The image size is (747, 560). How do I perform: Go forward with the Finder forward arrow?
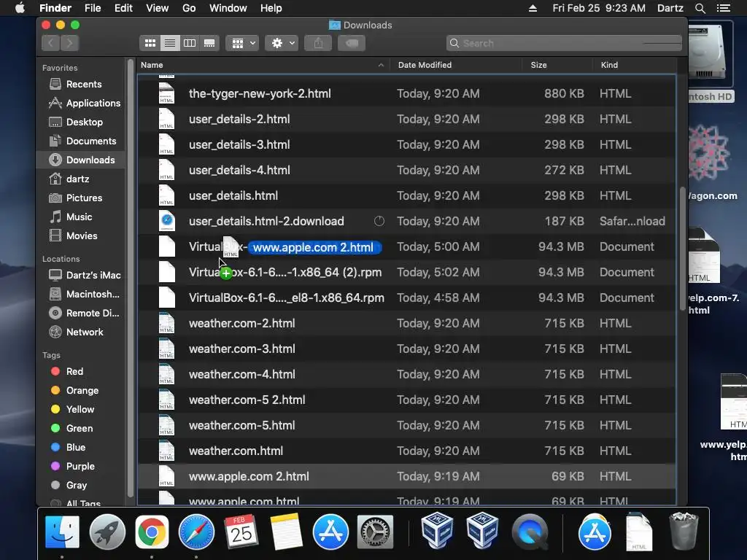click(69, 43)
